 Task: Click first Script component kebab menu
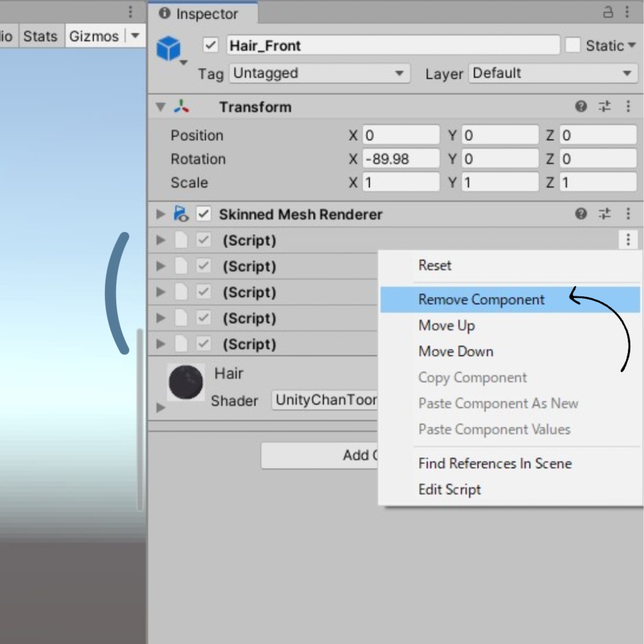(628, 240)
